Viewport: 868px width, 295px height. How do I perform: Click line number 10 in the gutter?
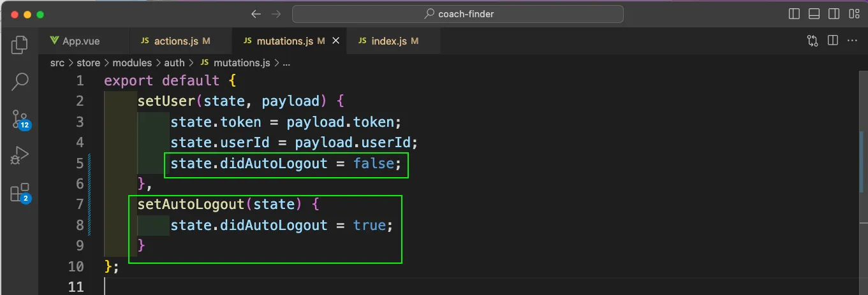75,266
